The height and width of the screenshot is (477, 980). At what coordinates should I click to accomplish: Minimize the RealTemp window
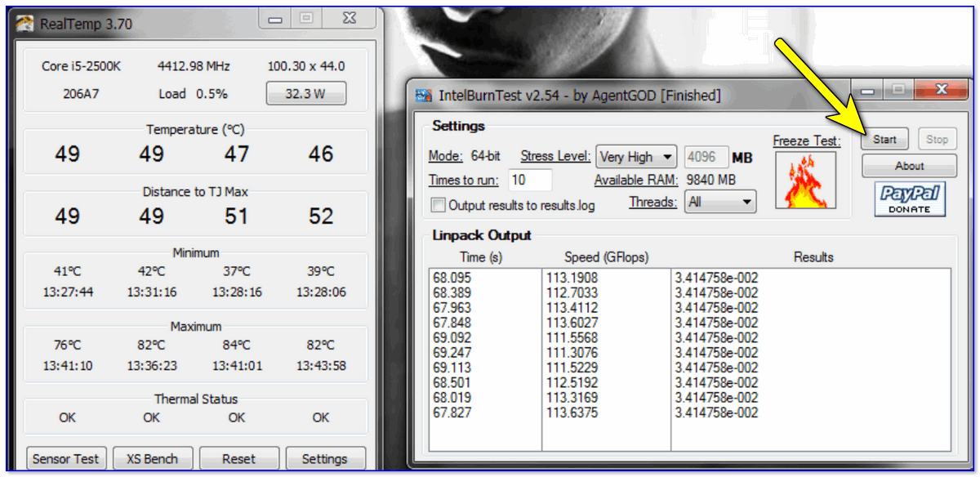coord(278,17)
